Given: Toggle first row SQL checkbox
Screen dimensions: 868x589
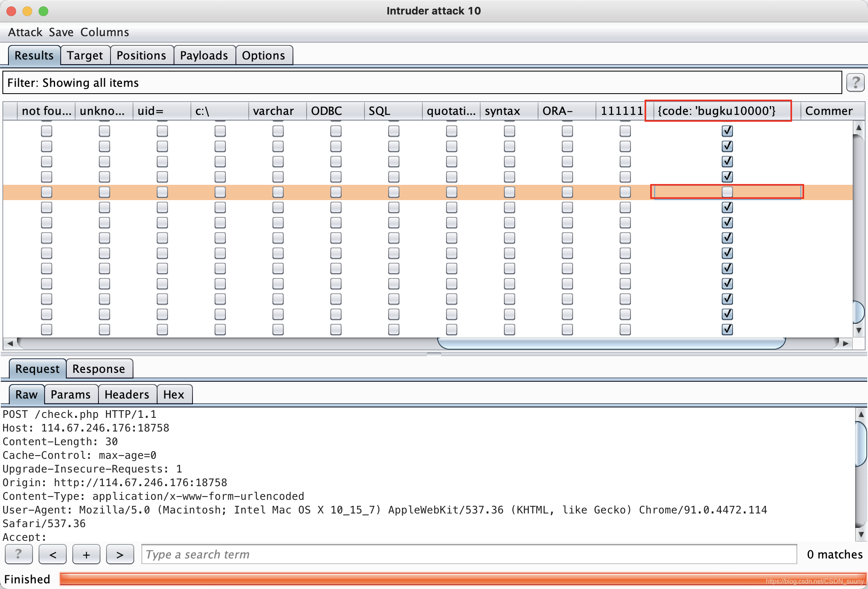Looking at the screenshot, I should tap(394, 131).
